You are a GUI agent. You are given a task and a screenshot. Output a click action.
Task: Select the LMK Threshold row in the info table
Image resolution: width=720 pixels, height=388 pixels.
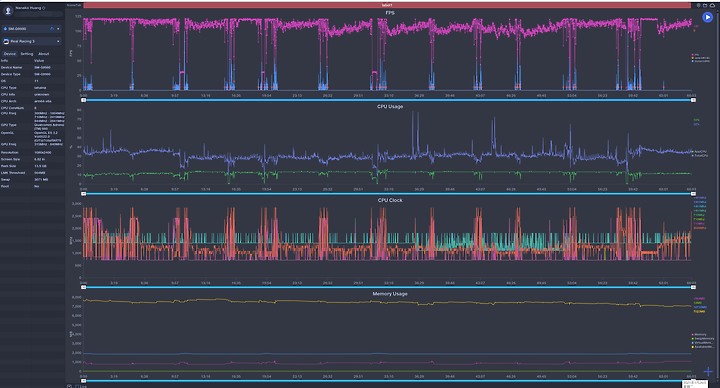pos(33,173)
